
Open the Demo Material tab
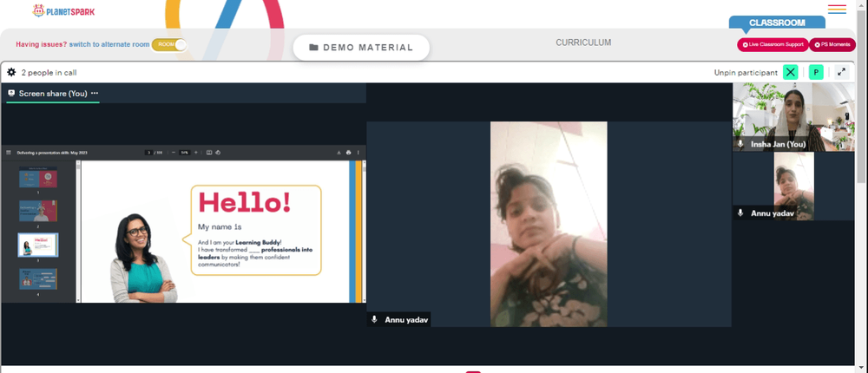361,48
